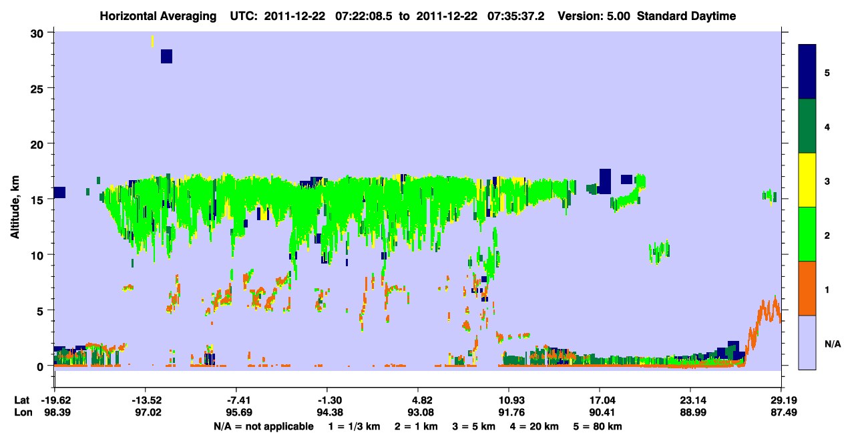Click the "3 = 5 km" legend text
The width and height of the screenshot is (868, 445).
click(x=475, y=426)
